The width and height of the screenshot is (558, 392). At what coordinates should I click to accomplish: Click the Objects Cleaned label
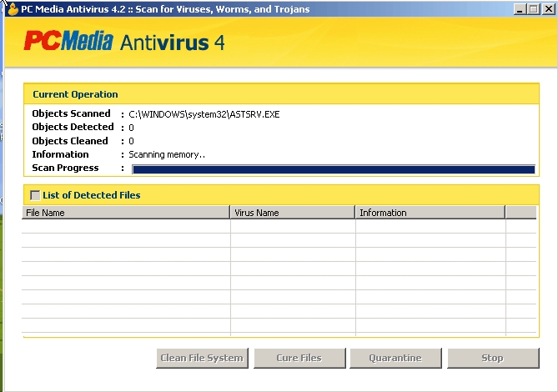pyautogui.click(x=70, y=141)
